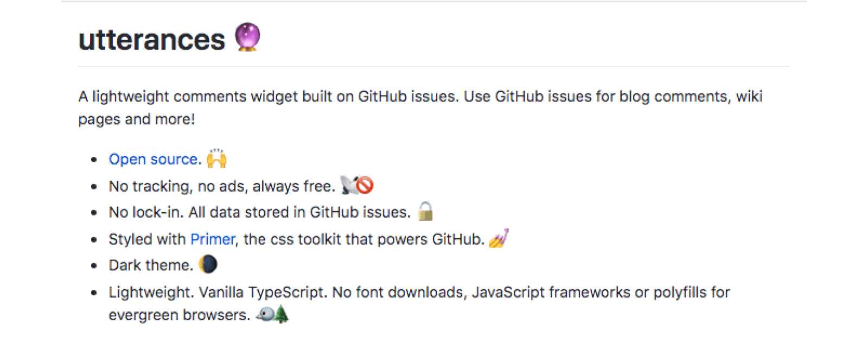The height and width of the screenshot is (343, 868).
Task: Click the "pages and more!" text
Action: pyautogui.click(x=137, y=119)
